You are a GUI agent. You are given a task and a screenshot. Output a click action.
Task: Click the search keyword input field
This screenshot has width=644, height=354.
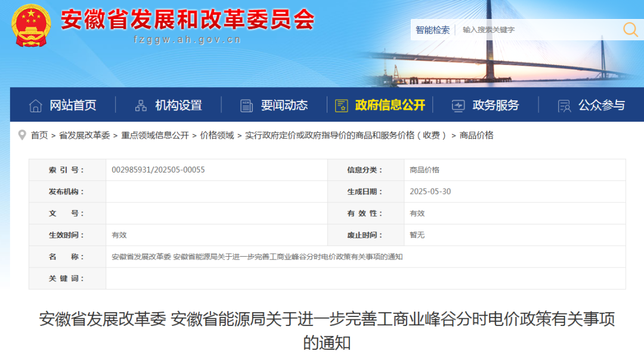click(537, 30)
